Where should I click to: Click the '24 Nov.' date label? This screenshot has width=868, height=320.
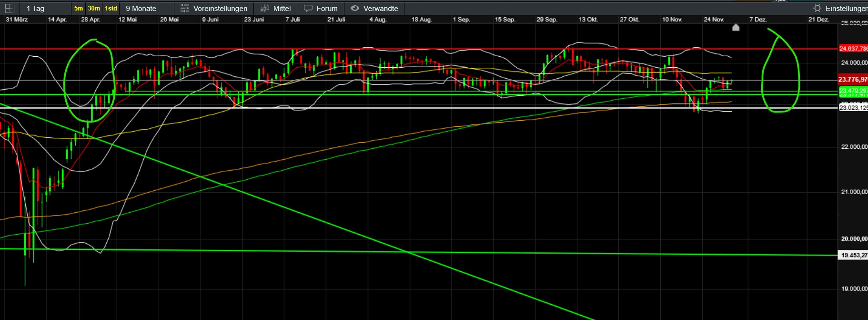coord(714,20)
